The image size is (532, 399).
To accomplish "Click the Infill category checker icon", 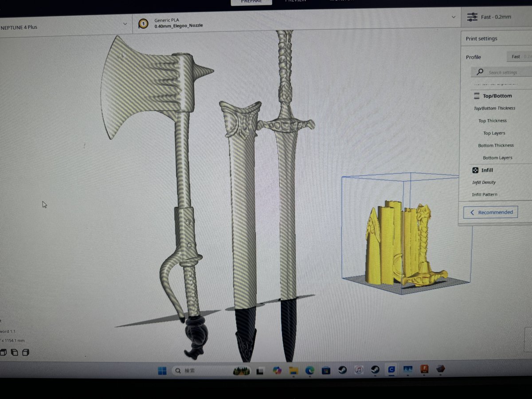I will pos(475,170).
